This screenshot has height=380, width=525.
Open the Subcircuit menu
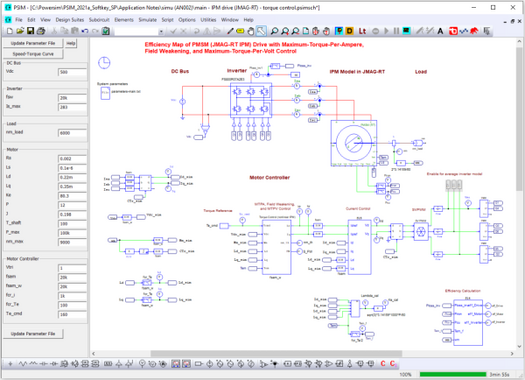(x=99, y=20)
